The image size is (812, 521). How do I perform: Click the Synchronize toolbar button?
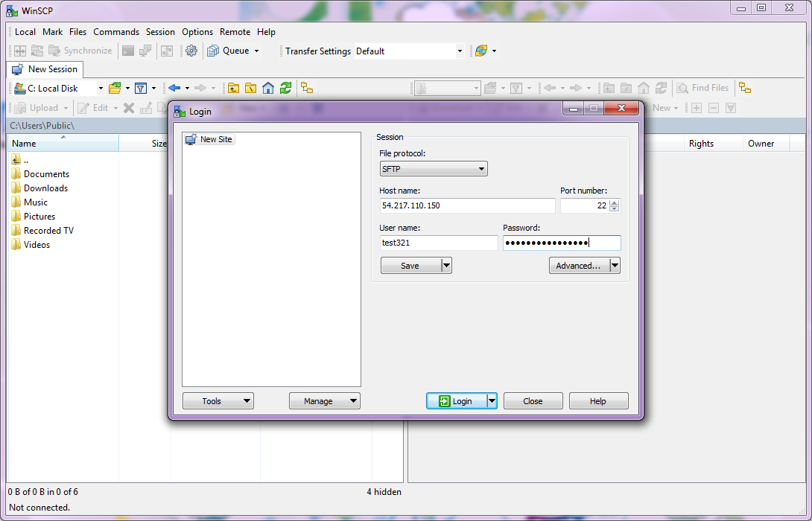click(x=80, y=51)
